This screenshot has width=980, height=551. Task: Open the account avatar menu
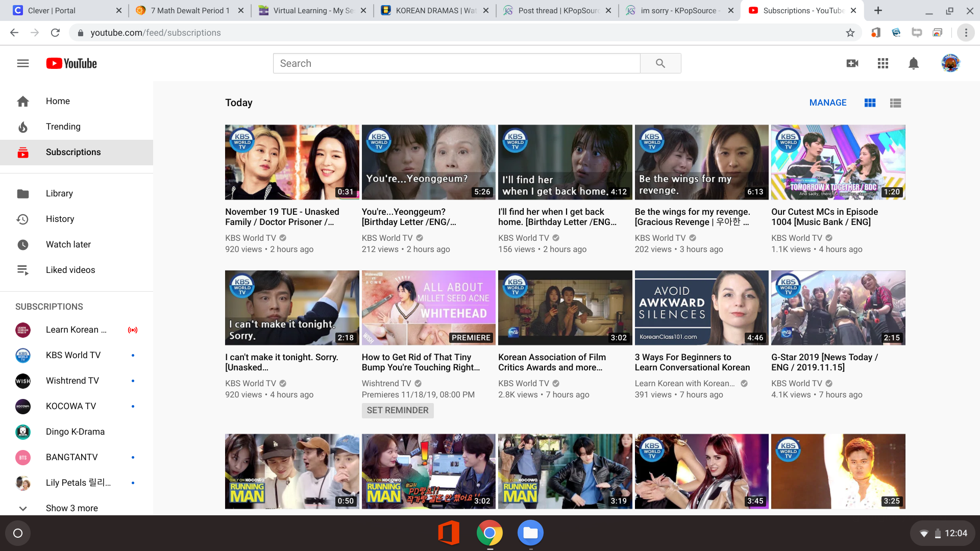coord(950,63)
